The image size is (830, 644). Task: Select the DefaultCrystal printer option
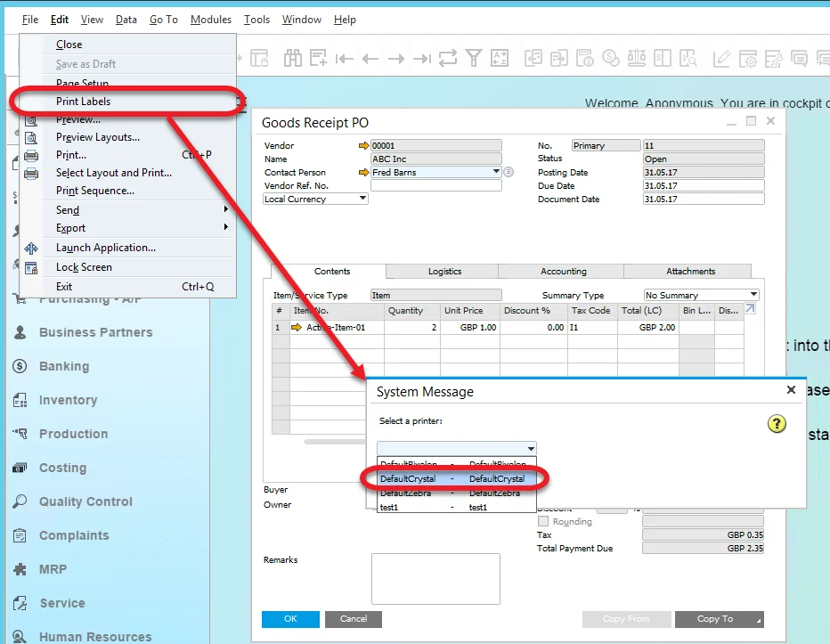pyautogui.click(x=452, y=479)
